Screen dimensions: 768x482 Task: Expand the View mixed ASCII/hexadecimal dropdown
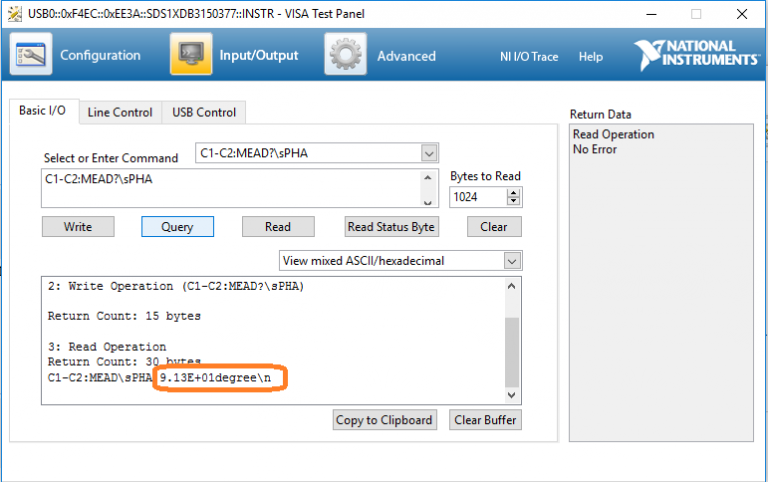(512, 261)
